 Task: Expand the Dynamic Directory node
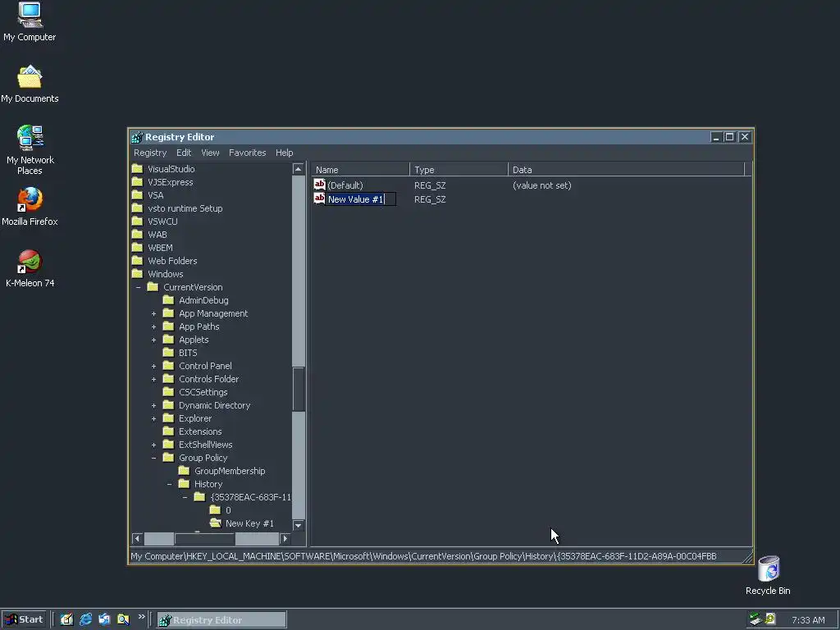153,405
